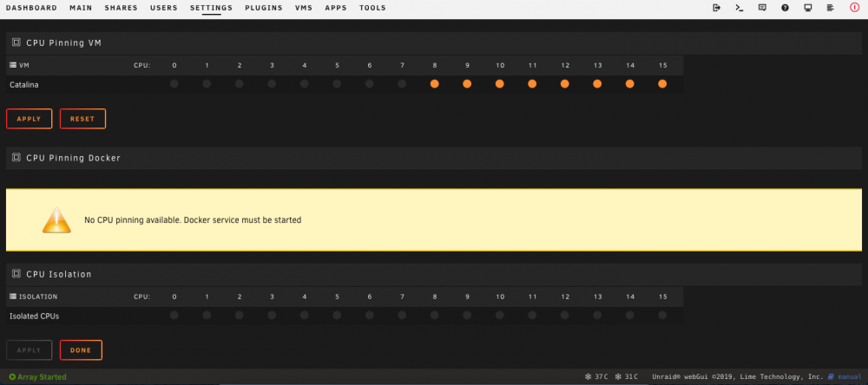Click the snowflake icon beside 37 C
The image size is (868, 385).
click(588, 376)
